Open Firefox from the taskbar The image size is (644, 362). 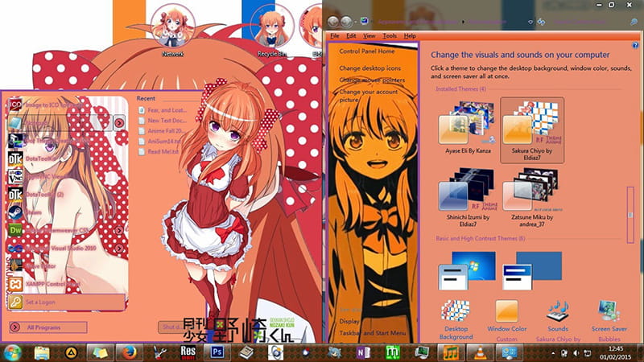(x=130, y=352)
